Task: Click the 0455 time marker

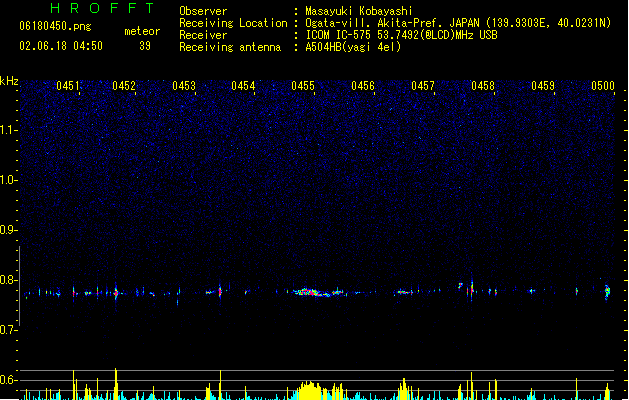Action: pyautogui.click(x=303, y=86)
